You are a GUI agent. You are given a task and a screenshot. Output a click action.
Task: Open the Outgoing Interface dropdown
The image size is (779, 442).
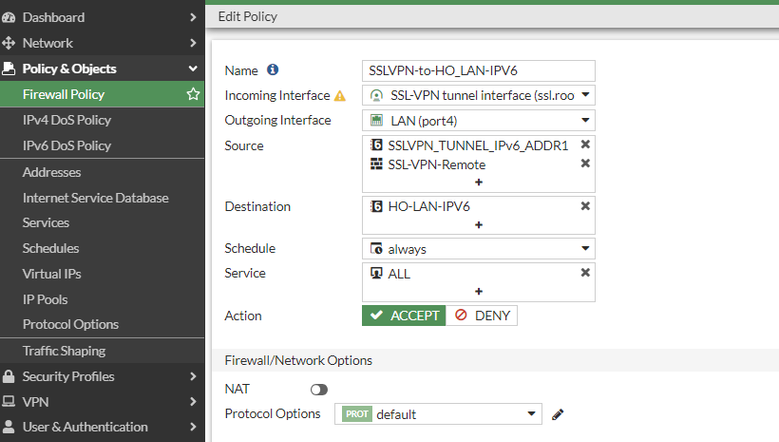[x=479, y=121]
